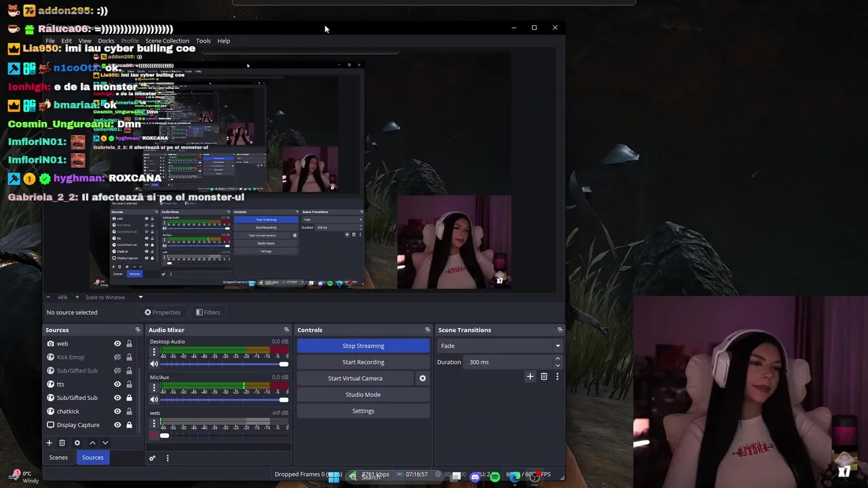868x488 pixels.
Task: Switch to the Sources tab
Action: pos(93,457)
